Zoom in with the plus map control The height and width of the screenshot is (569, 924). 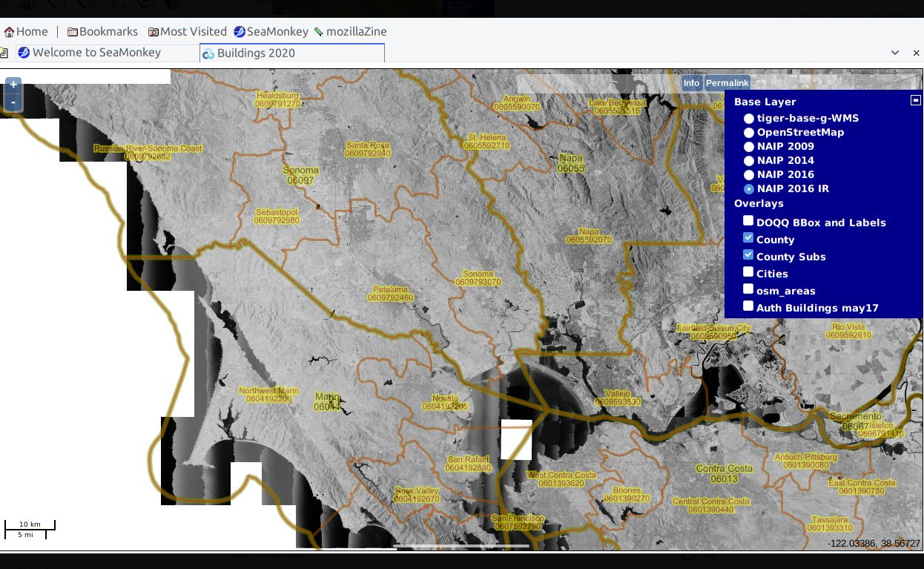[x=13, y=85]
